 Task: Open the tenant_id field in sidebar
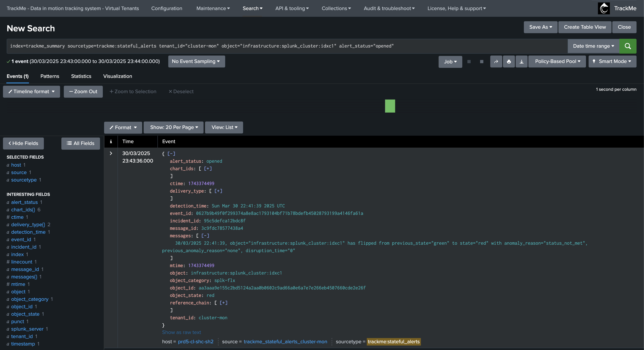point(22,336)
